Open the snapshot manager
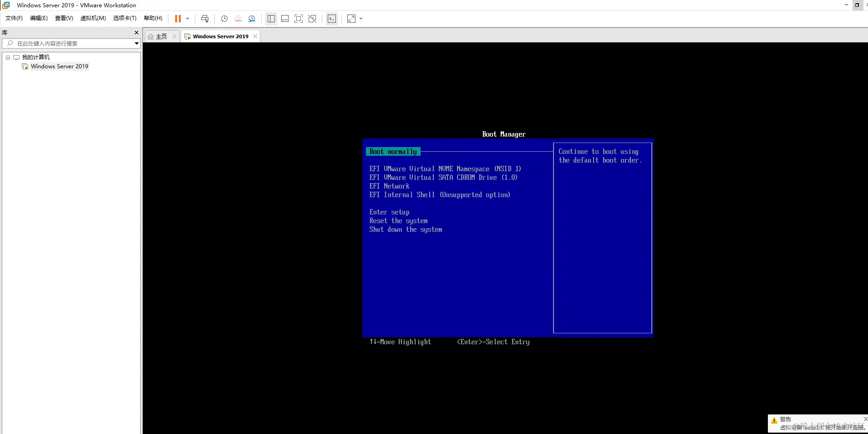 pos(252,19)
